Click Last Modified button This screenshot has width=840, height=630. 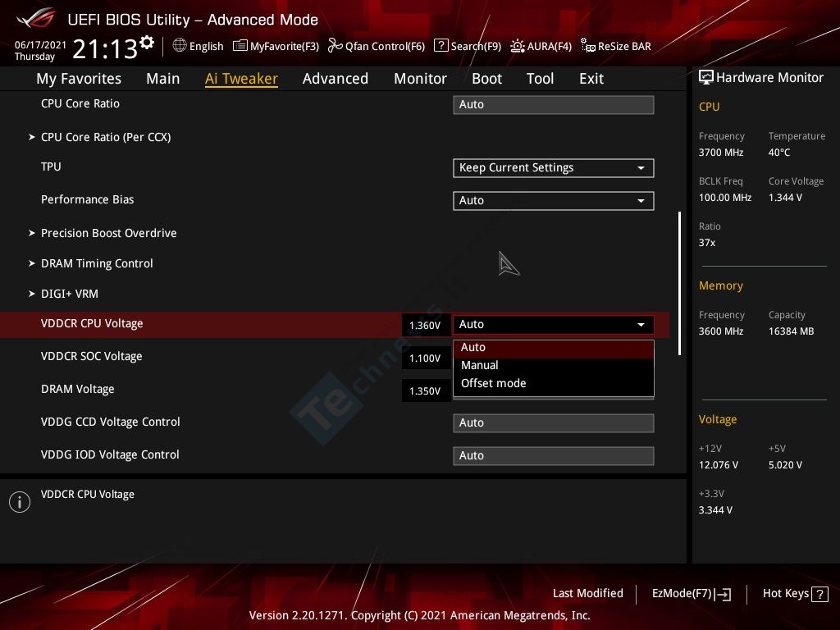pyautogui.click(x=587, y=594)
